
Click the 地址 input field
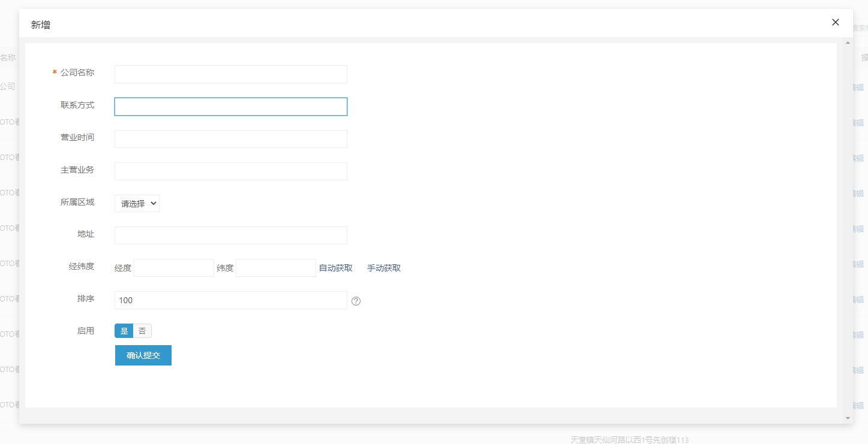click(230, 235)
